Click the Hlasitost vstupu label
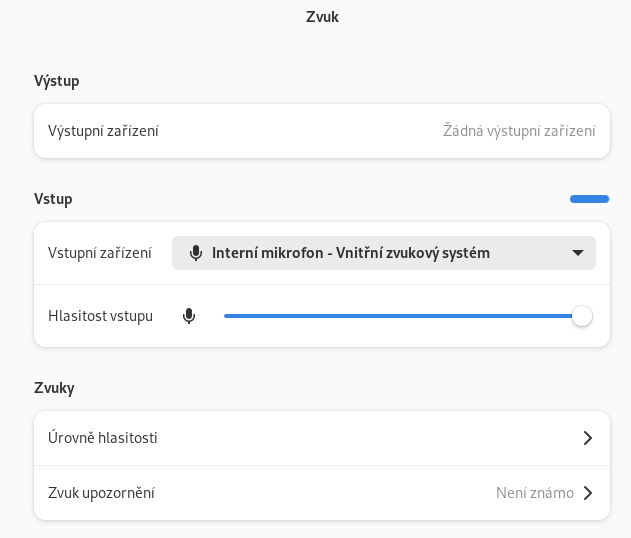 pyautogui.click(x=100, y=316)
